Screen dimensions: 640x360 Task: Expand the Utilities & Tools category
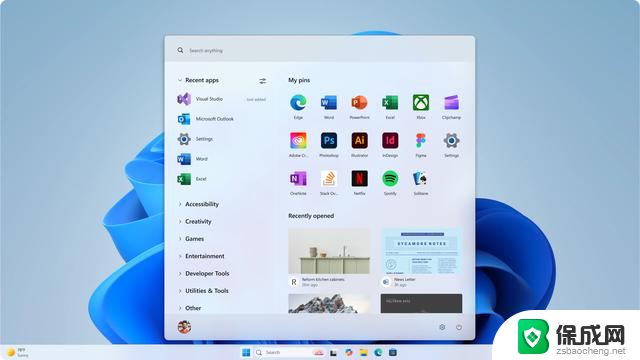click(x=203, y=291)
